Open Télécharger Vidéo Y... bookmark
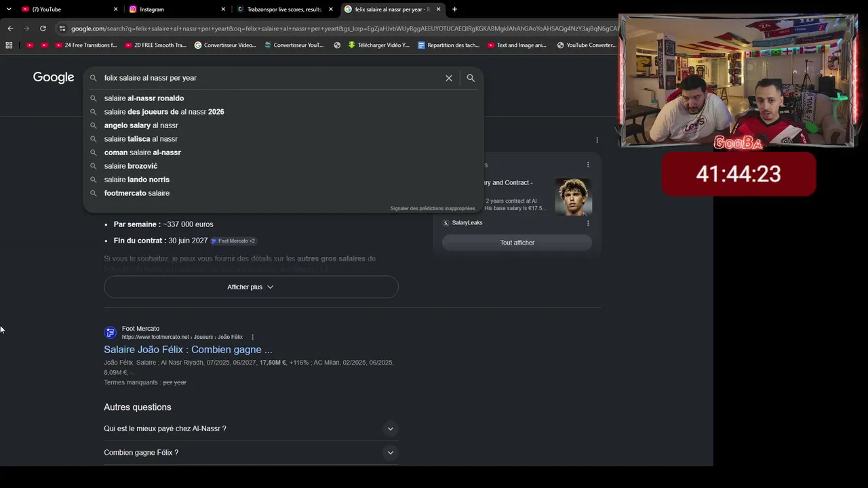 (378, 45)
